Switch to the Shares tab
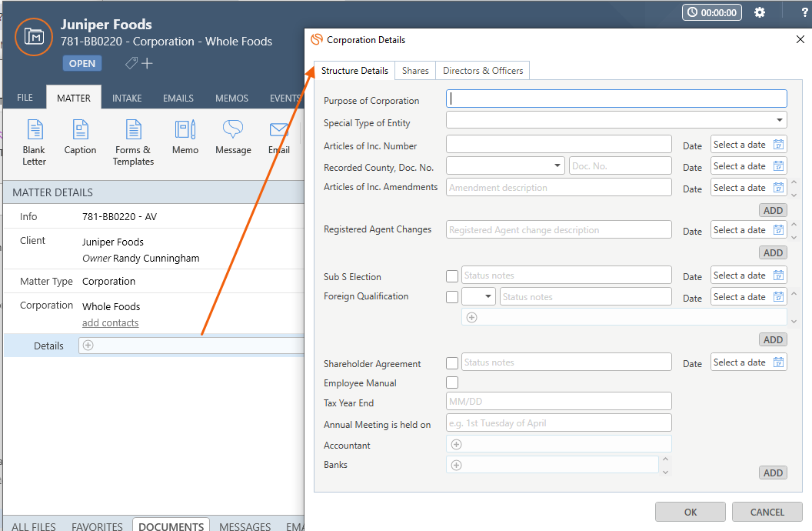The image size is (812, 531). [415, 71]
